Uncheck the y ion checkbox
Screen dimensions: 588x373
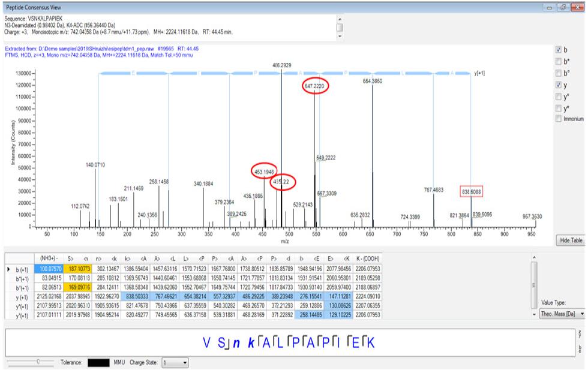(x=559, y=85)
